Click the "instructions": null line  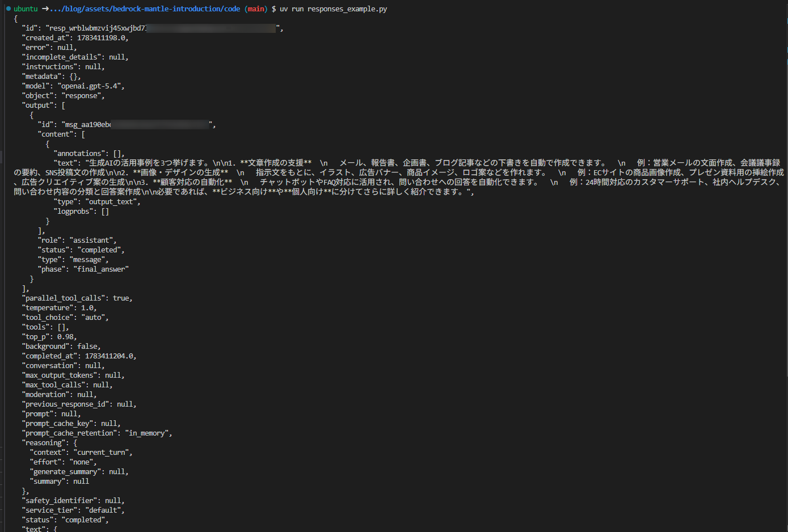pyautogui.click(x=64, y=67)
